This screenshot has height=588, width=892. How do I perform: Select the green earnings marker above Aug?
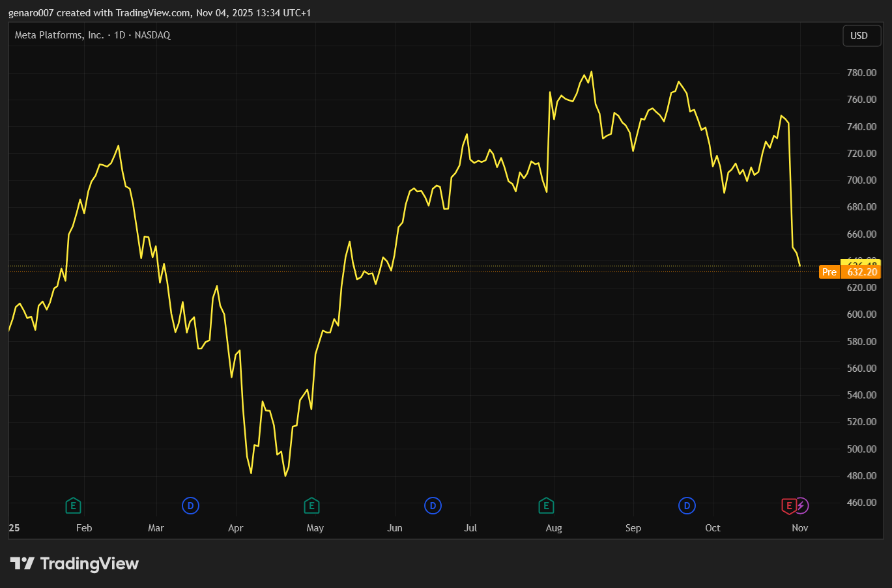coord(546,505)
